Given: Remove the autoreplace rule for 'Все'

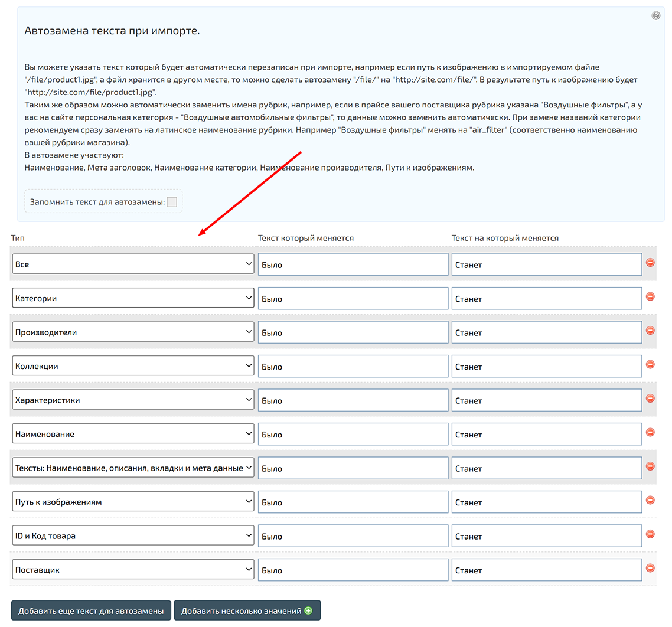Looking at the screenshot, I should (650, 264).
